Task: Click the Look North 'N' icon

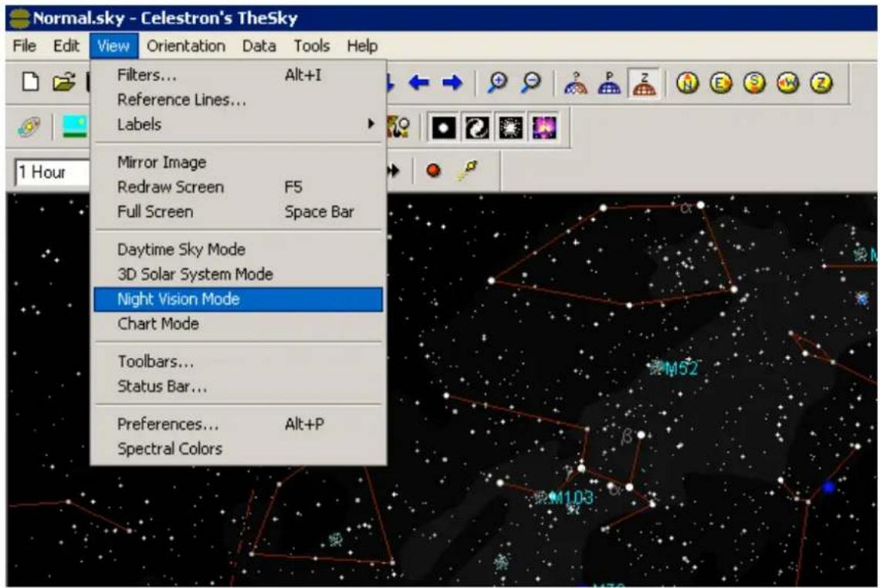Action: [x=688, y=83]
